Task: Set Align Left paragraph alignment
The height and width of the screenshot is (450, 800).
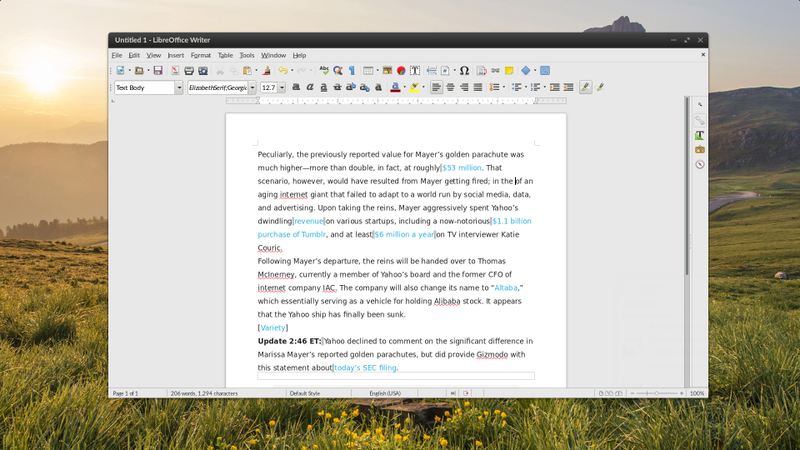Action: [436, 87]
